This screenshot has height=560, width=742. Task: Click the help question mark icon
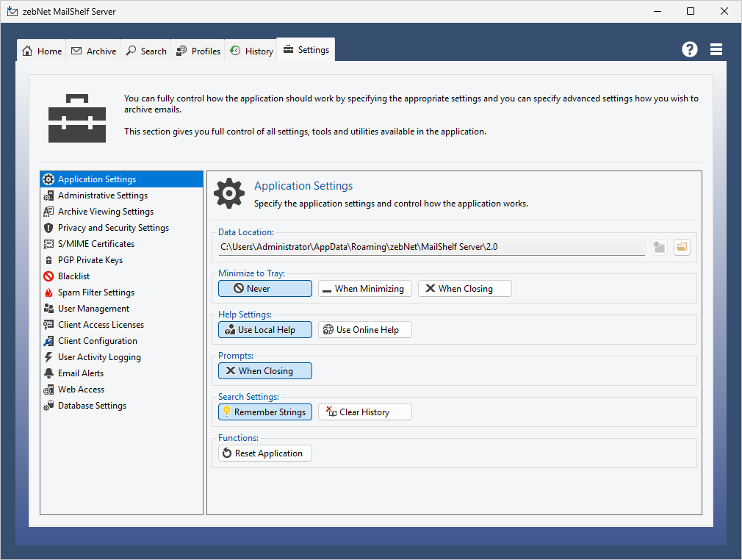point(689,49)
